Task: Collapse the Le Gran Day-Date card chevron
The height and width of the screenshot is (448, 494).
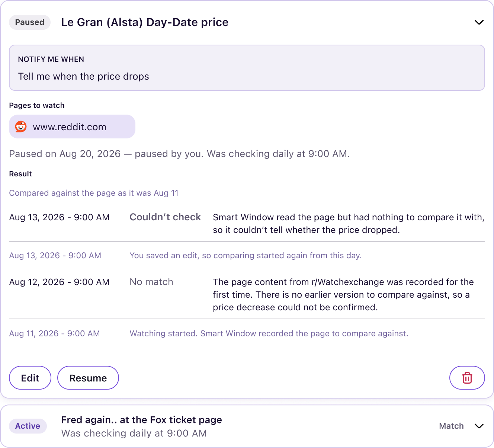Action: pos(479,22)
